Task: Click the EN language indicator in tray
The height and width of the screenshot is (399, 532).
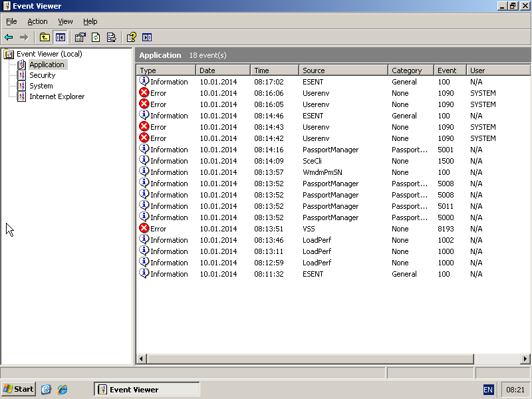Action: [489, 390]
